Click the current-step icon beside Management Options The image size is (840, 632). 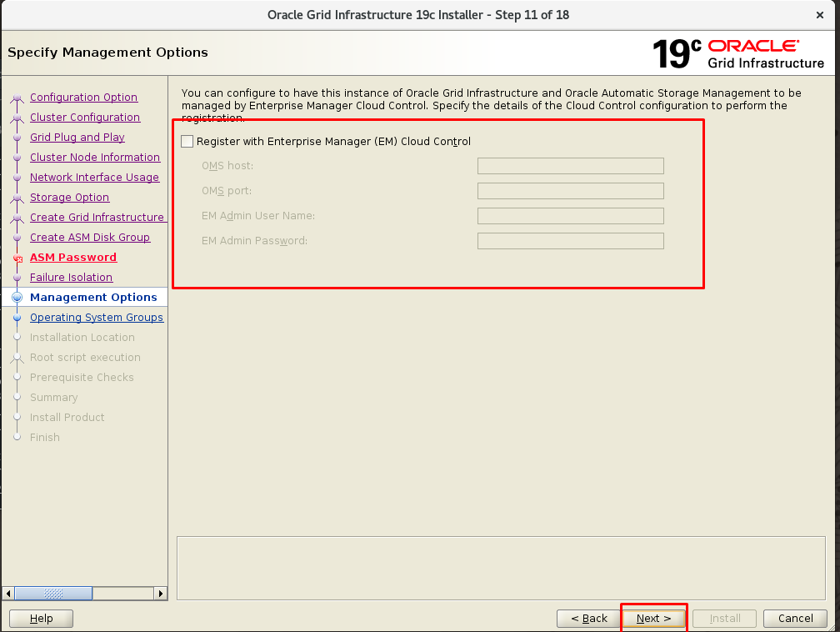17,298
